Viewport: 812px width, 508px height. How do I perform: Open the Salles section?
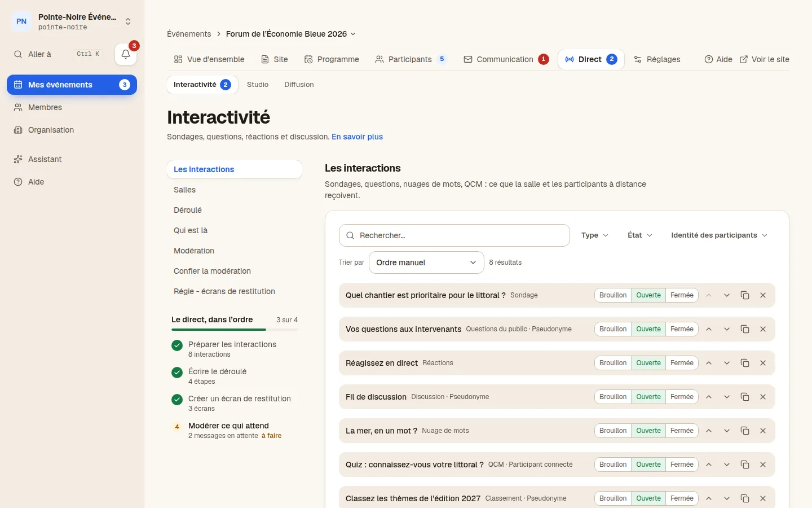(x=235, y=190)
